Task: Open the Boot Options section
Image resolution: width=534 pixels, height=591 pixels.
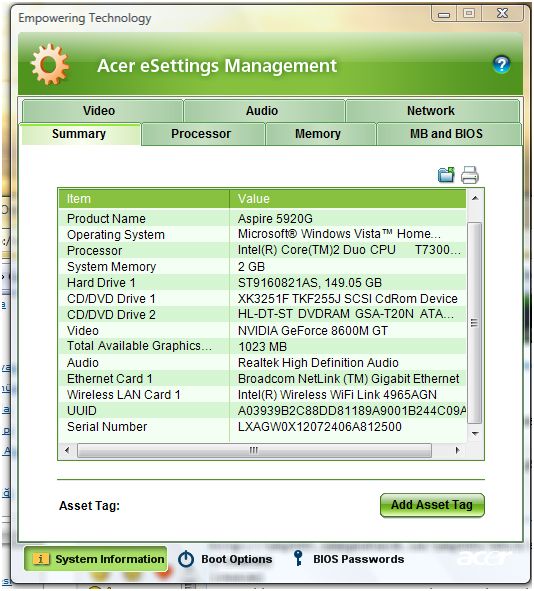Action: point(225,559)
